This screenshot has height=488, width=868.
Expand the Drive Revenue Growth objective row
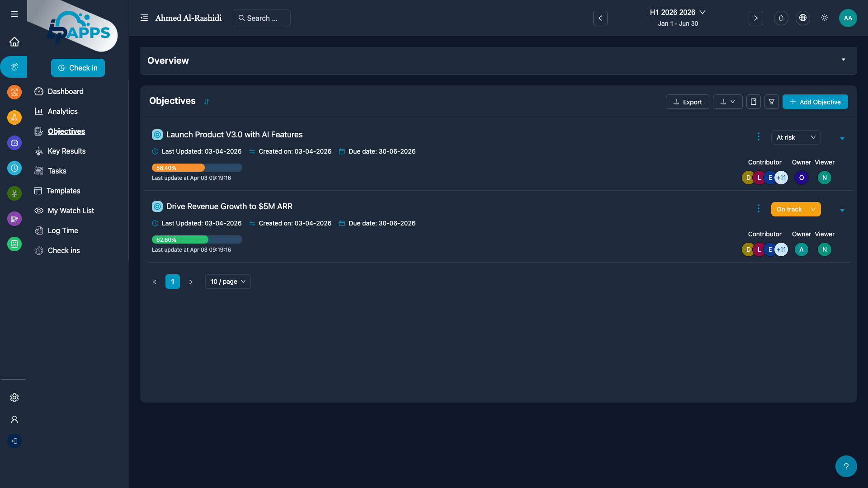pos(842,211)
